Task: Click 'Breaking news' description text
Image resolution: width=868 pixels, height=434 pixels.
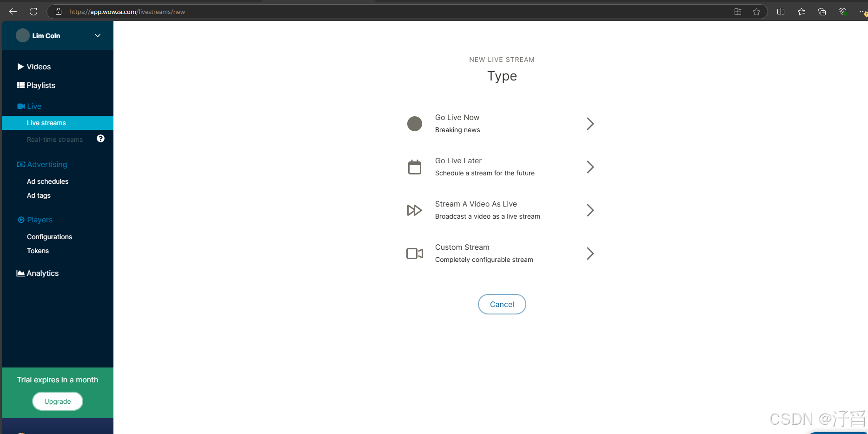Action: [x=457, y=130]
